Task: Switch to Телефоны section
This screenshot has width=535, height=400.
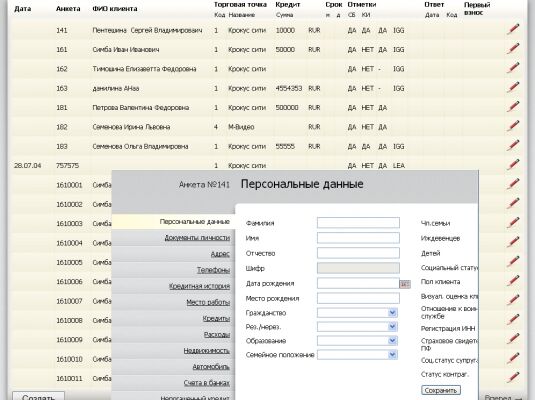Action: (x=214, y=270)
